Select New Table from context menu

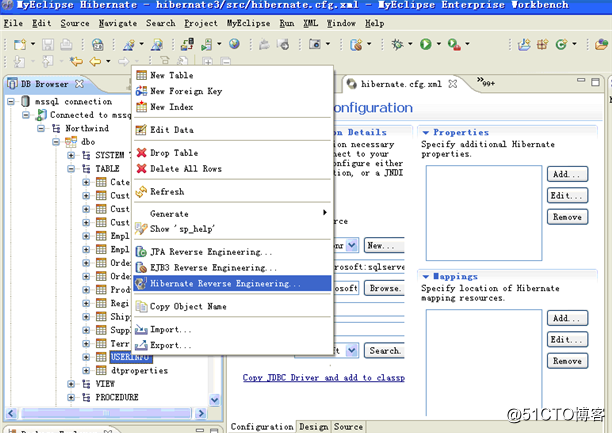[232, 75]
